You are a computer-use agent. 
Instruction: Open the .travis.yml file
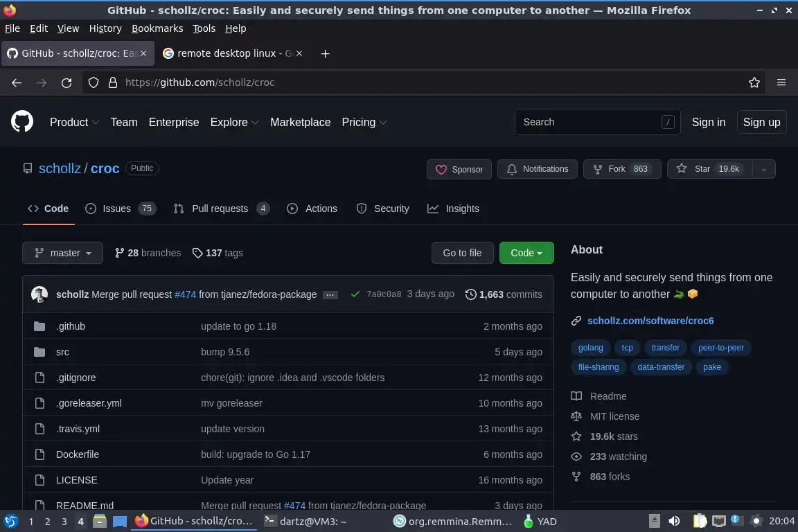[x=78, y=429]
